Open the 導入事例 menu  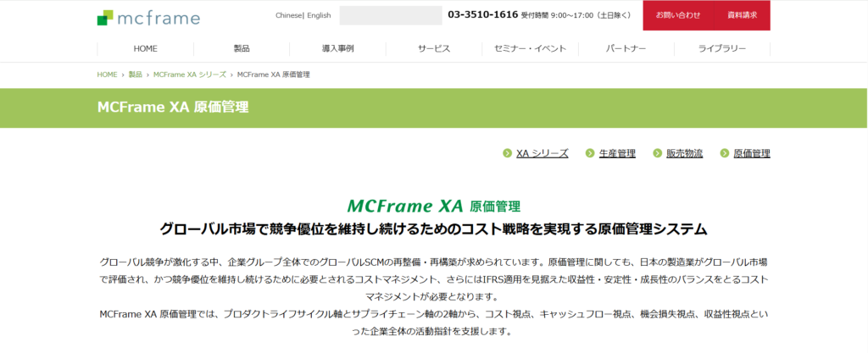click(x=337, y=48)
